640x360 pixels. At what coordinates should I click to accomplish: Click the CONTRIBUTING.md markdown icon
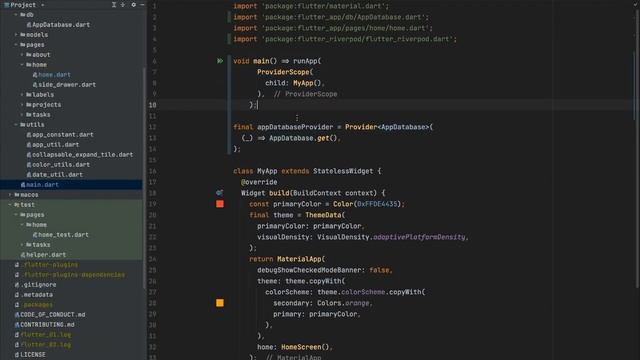17,325
